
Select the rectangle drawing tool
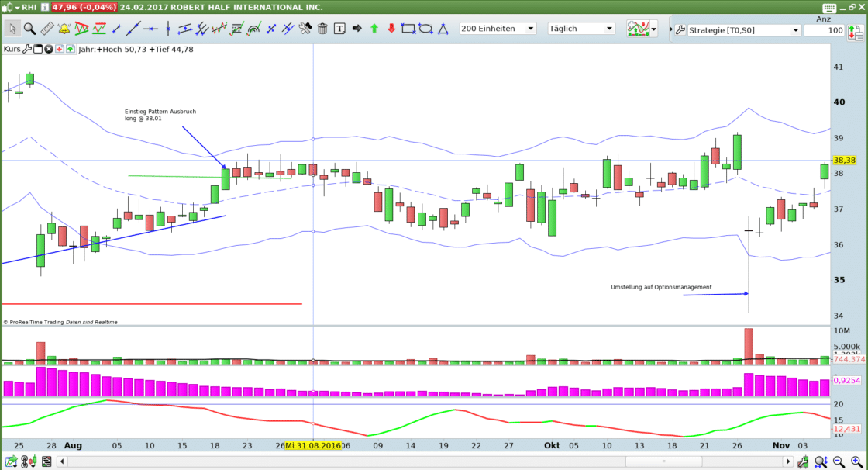tap(408, 29)
